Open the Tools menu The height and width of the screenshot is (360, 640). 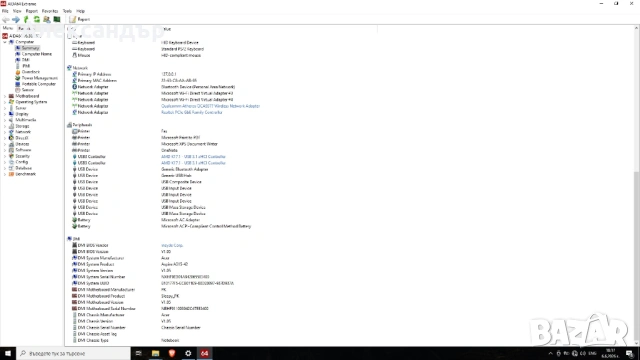67,11
